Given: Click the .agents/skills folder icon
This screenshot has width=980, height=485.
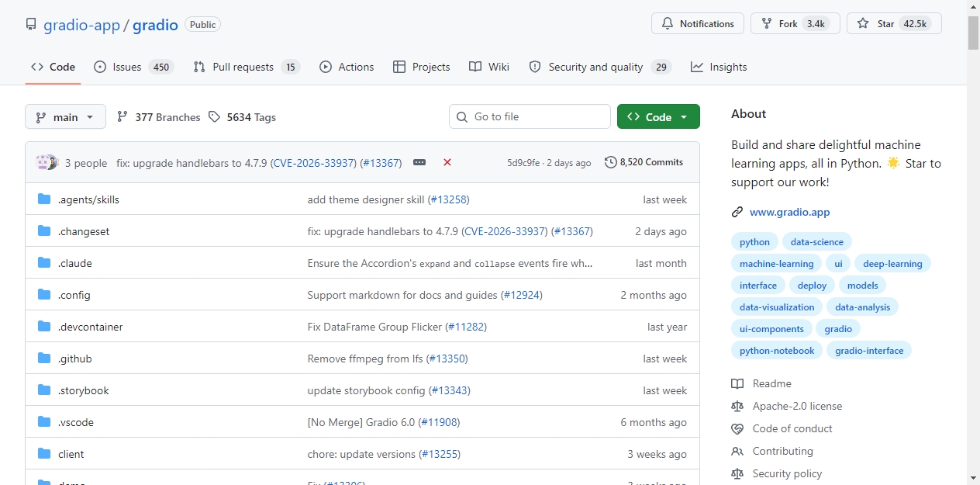Looking at the screenshot, I should tap(44, 199).
